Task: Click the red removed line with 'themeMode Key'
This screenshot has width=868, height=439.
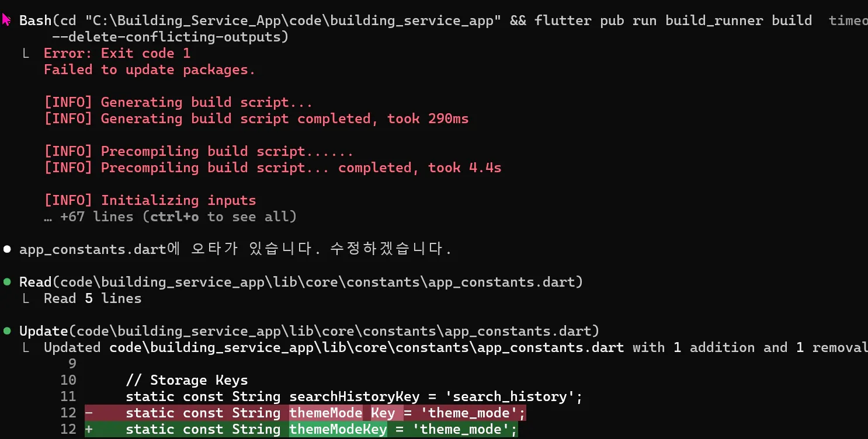Action: pyautogui.click(x=325, y=413)
